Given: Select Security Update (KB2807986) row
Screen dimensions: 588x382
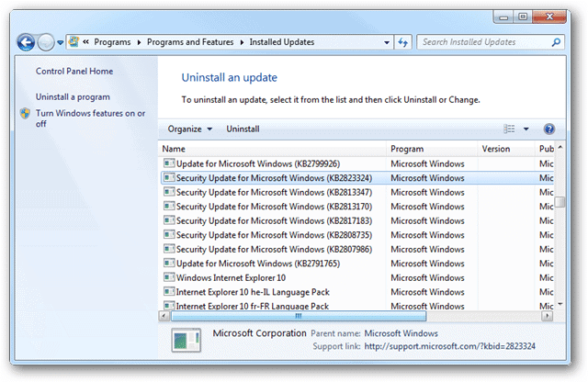Looking at the screenshot, I should [x=357, y=249].
